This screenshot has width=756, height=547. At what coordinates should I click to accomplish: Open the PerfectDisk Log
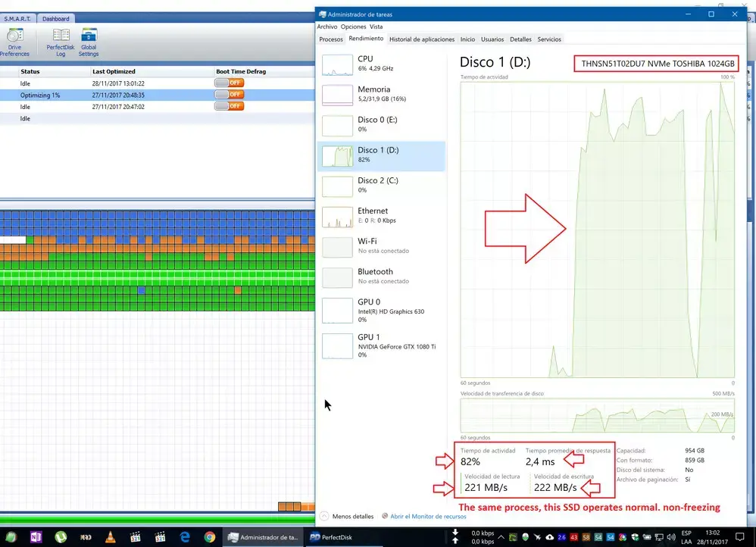(61, 42)
